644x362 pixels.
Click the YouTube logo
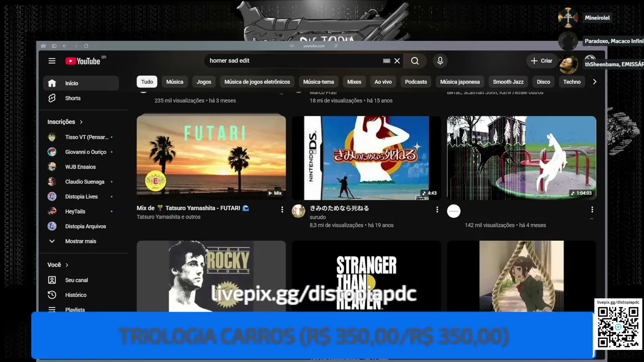click(x=83, y=61)
